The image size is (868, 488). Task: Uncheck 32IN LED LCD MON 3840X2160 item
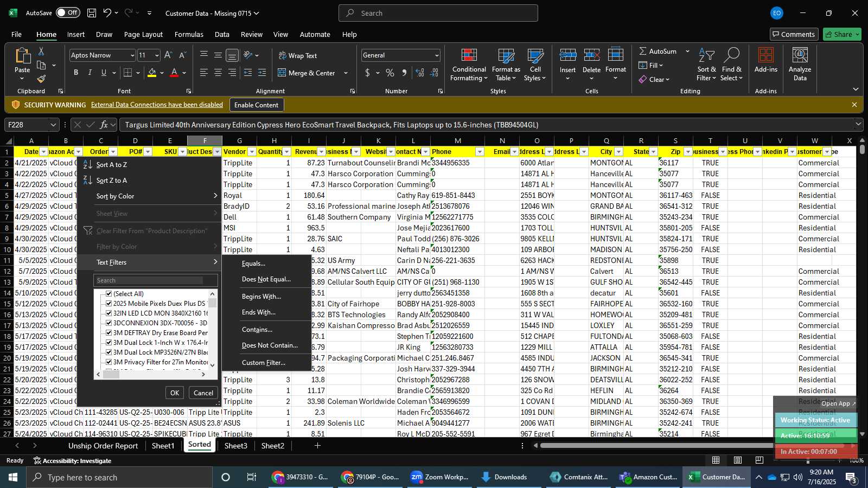click(x=108, y=313)
